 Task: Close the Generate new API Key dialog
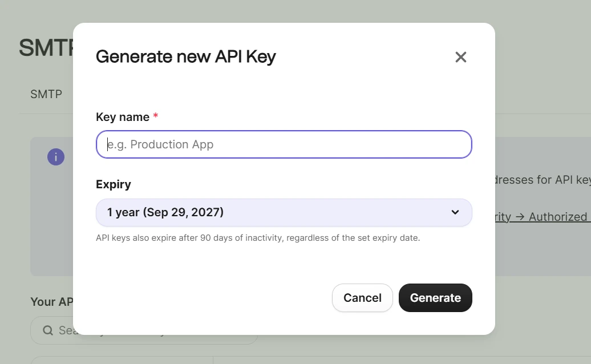(460, 57)
